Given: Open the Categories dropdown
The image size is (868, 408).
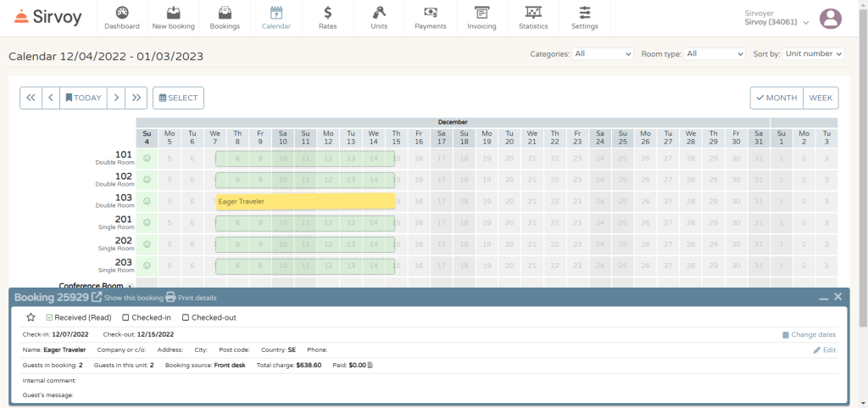Looking at the screenshot, I should click(603, 53).
